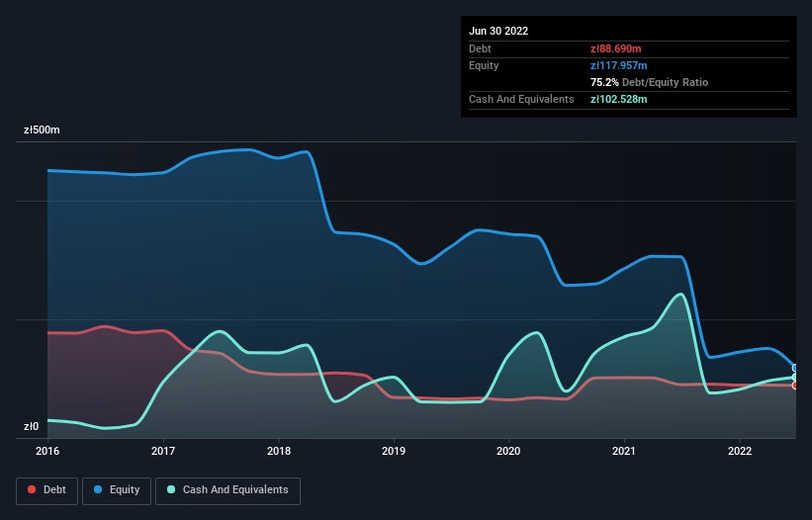Click the 2022 x-axis label
This screenshot has height=520, width=812.
[x=740, y=451]
